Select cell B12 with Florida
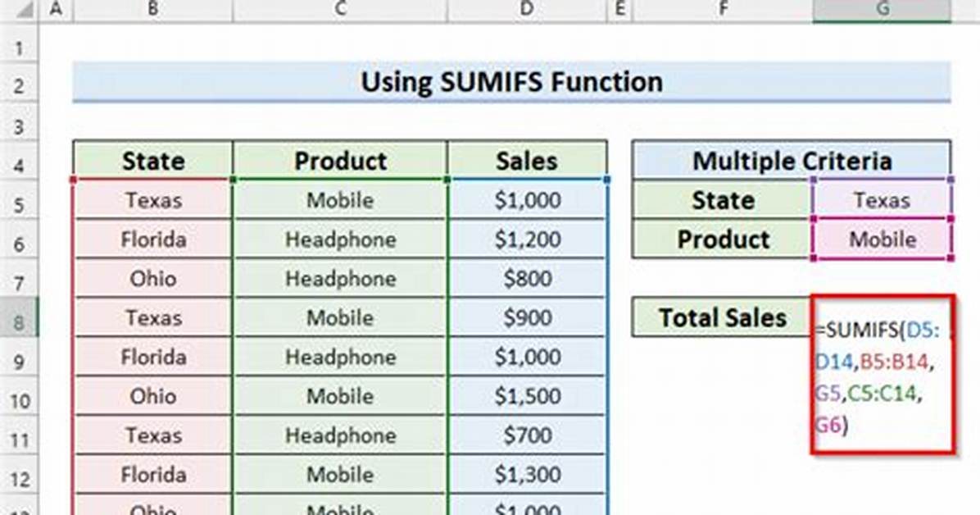The width and height of the screenshot is (980, 515). coord(152,474)
